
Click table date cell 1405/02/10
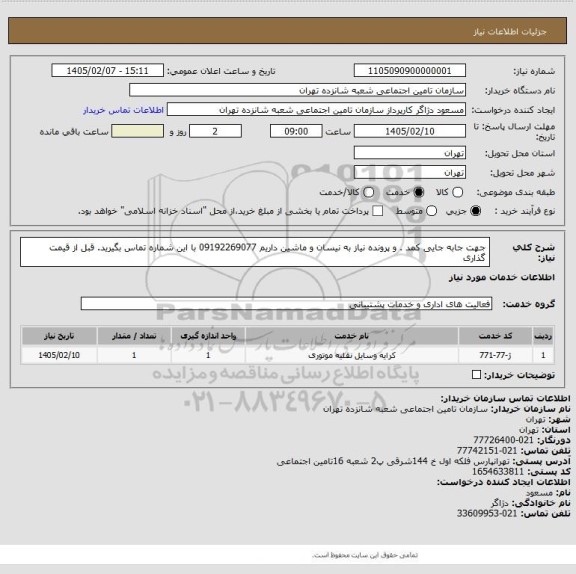(x=59, y=355)
